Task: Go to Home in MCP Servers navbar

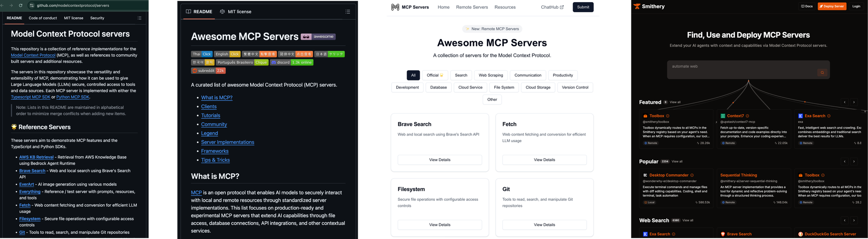Action: pyautogui.click(x=444, y=7)
